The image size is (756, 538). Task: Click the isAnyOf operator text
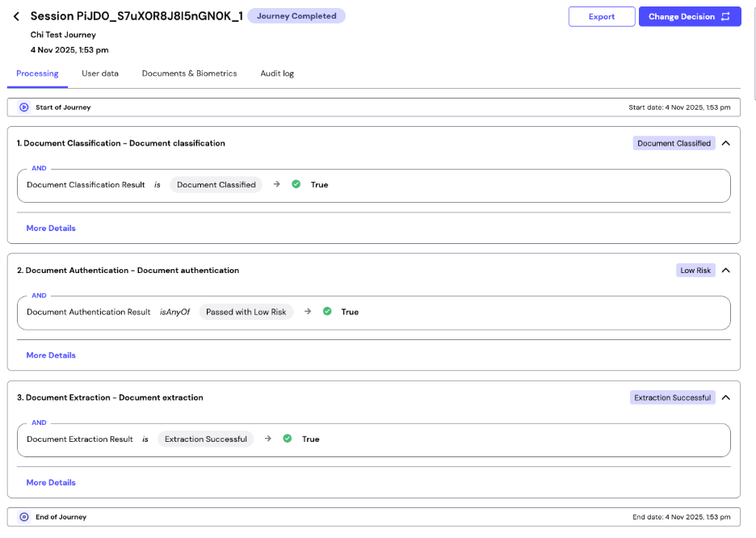(x=174, y=312)
